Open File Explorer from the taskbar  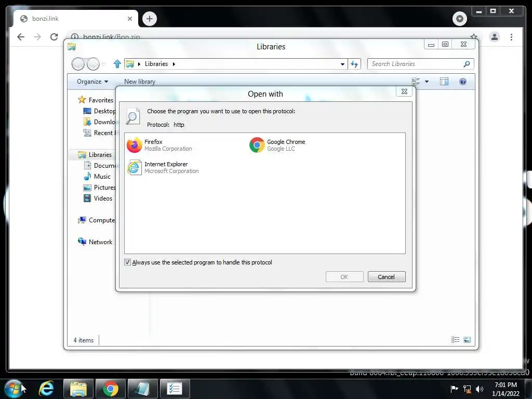(x=78, y=389)
